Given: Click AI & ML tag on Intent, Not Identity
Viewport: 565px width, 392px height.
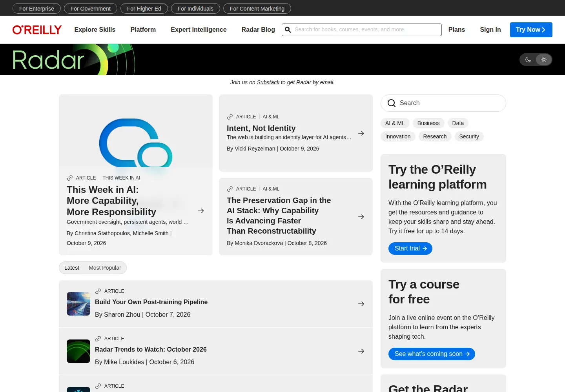Looking at the screenshot, I should tap(271, 117).
